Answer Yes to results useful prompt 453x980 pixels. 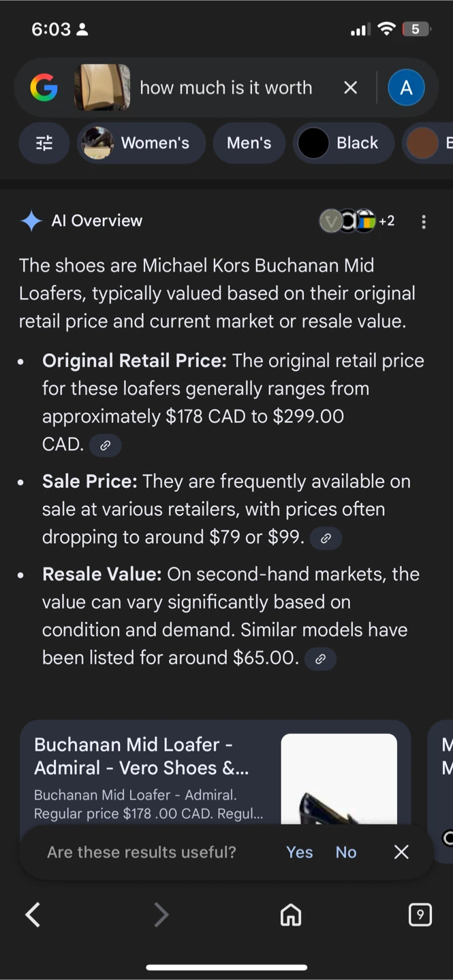[x=300, y=852]
